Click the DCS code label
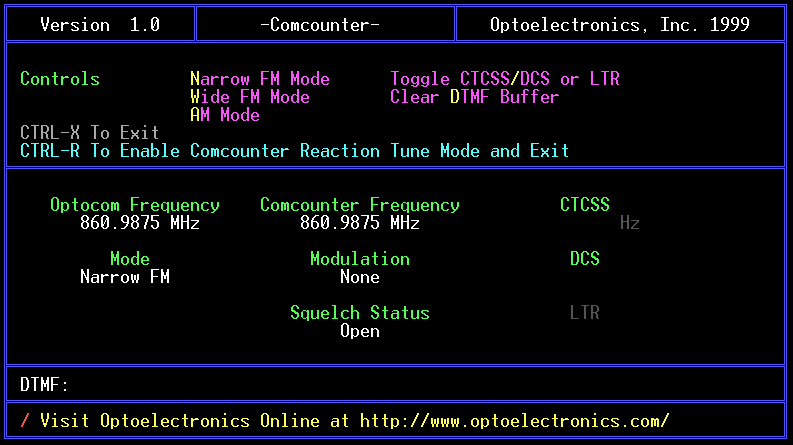Image resolution: width=793 pixels, height=445 pixels. pyautogui.click(x=584, y=259)
